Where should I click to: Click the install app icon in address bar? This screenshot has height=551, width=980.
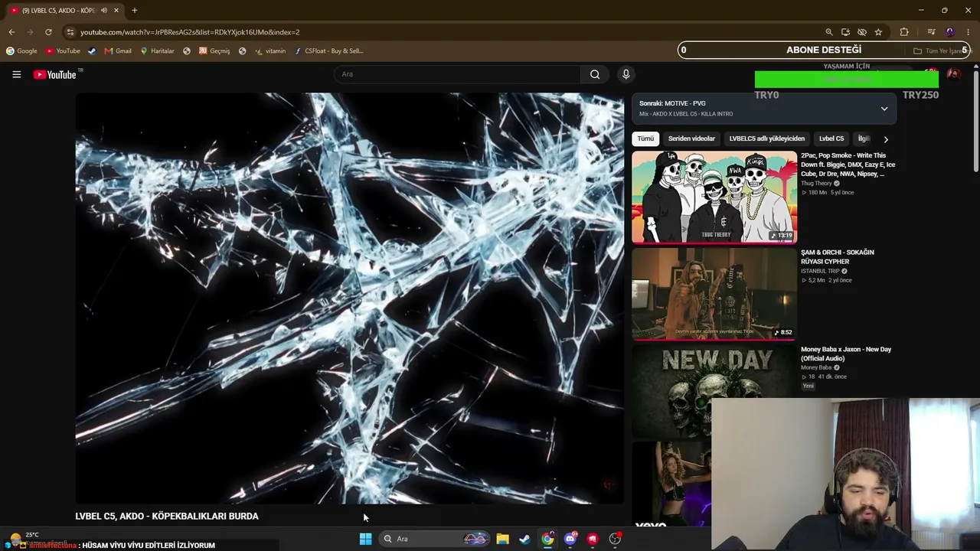click(x=845, y=32)
